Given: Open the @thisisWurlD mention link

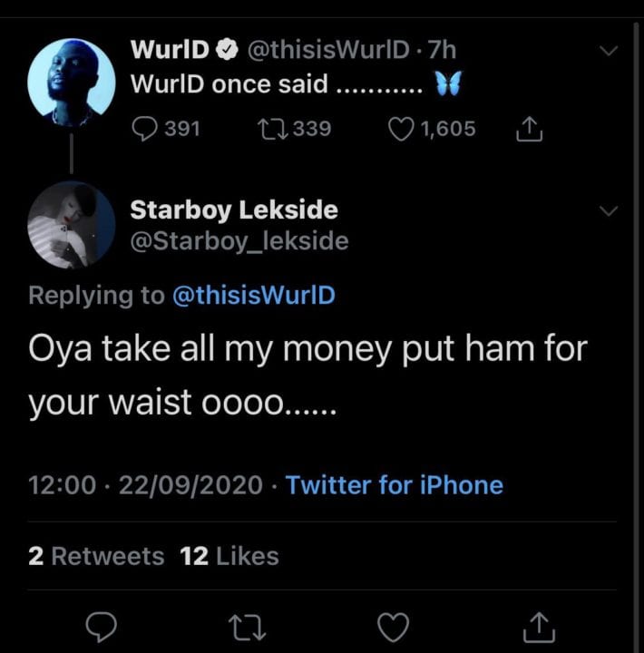Looking at the screenshot, I should 253,295.
